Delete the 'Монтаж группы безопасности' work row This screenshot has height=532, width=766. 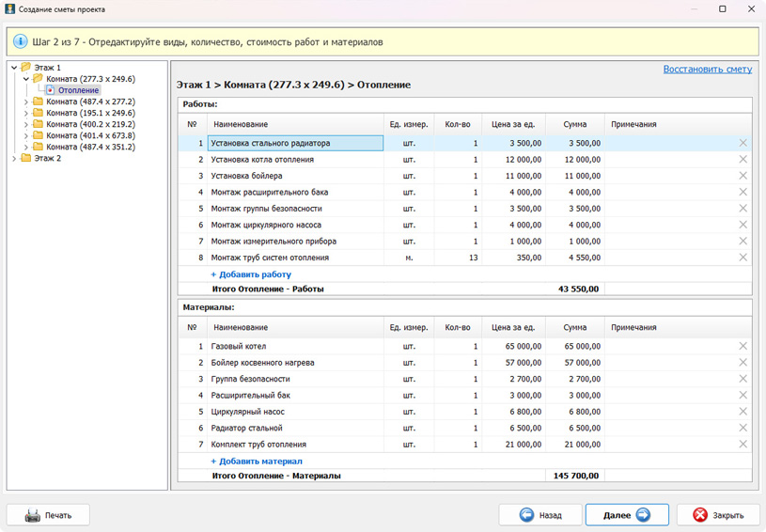coord(743,209)
